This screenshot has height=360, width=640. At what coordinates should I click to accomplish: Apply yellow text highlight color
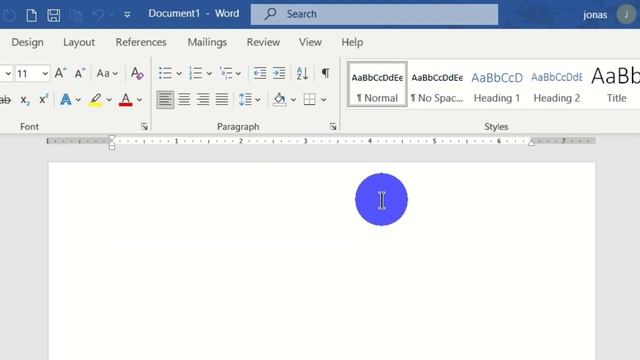tap(96, 100)
